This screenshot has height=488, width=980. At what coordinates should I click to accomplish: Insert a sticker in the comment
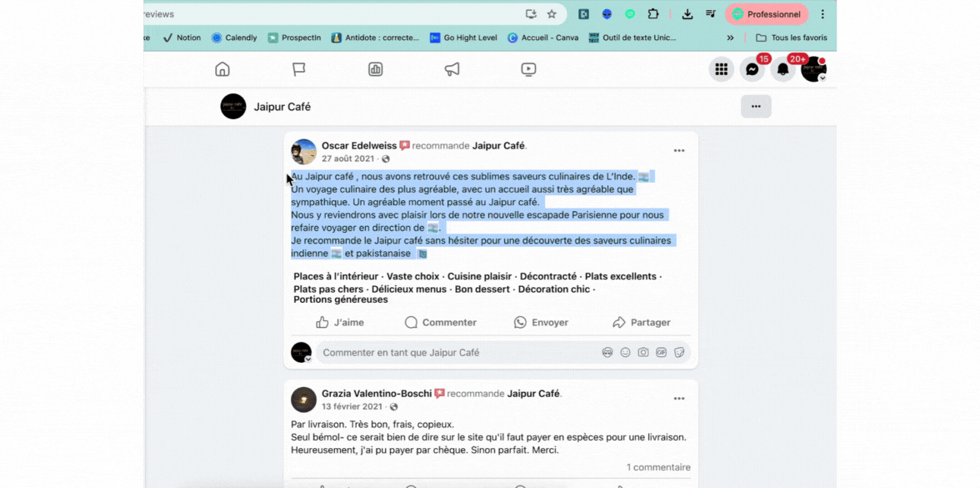[678, 352]
